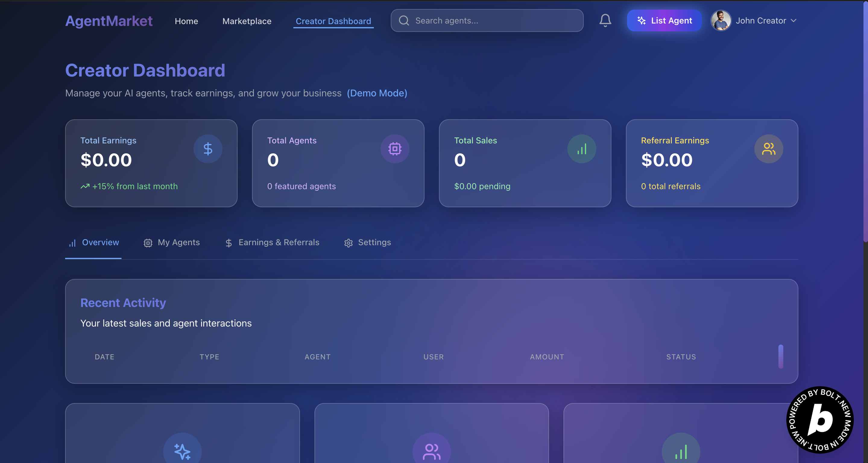Select the Settings tab

point(367,242)
